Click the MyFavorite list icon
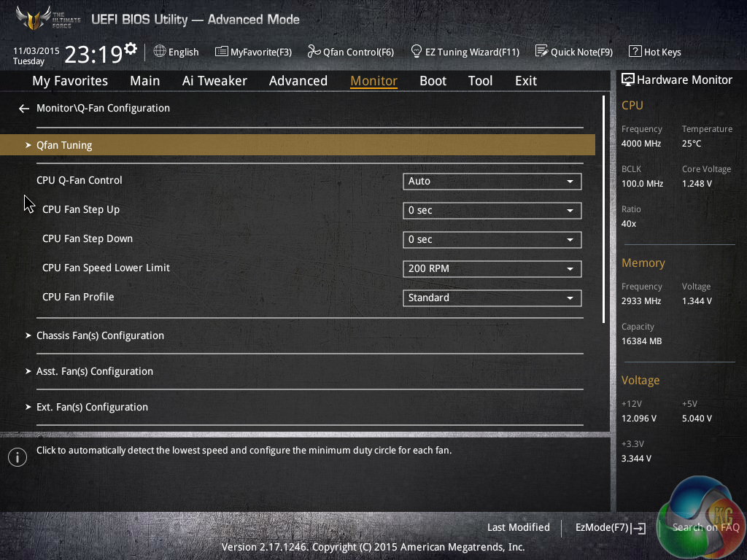The width and height of the screenshot is (747, 560). (x=222, y=52)
